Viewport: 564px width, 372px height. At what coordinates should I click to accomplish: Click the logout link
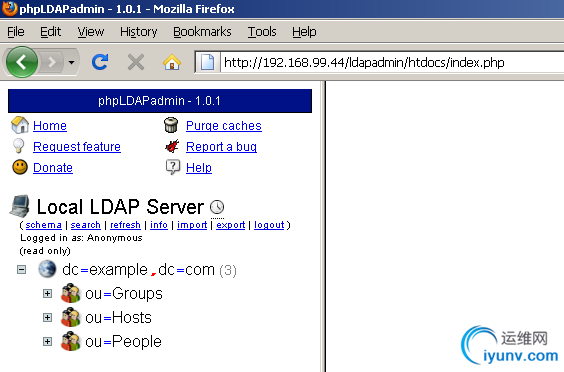[269, 225]
